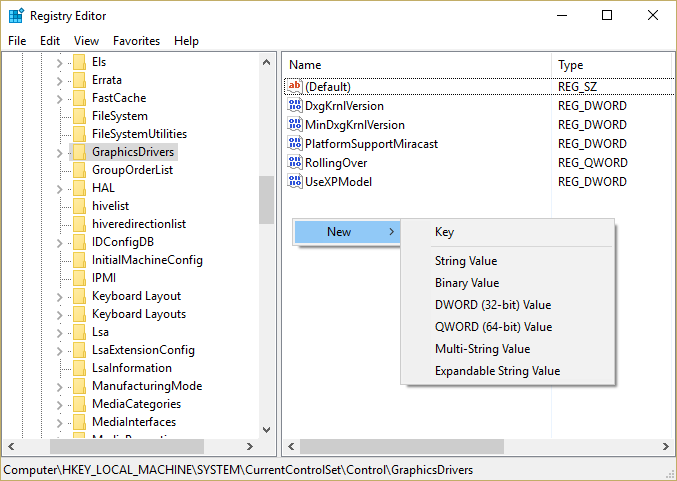Expand the Keyboard Layout tree node
This screenshot has height=481, width=677.
coord(59,296)
